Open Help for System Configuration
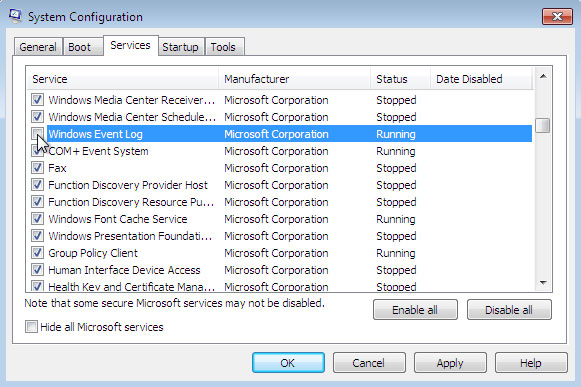The width and height of the screenshot is (581, 387). point(531,363)
